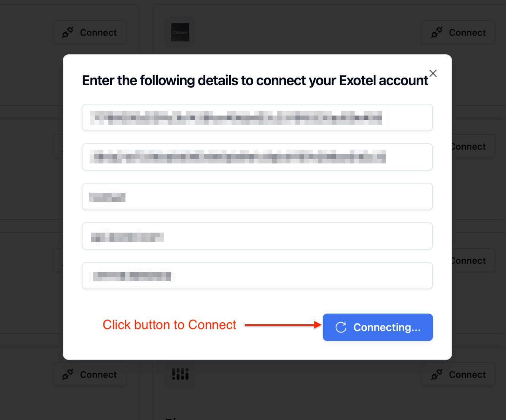Select the fourth Exotel credential field

point(257,236)
